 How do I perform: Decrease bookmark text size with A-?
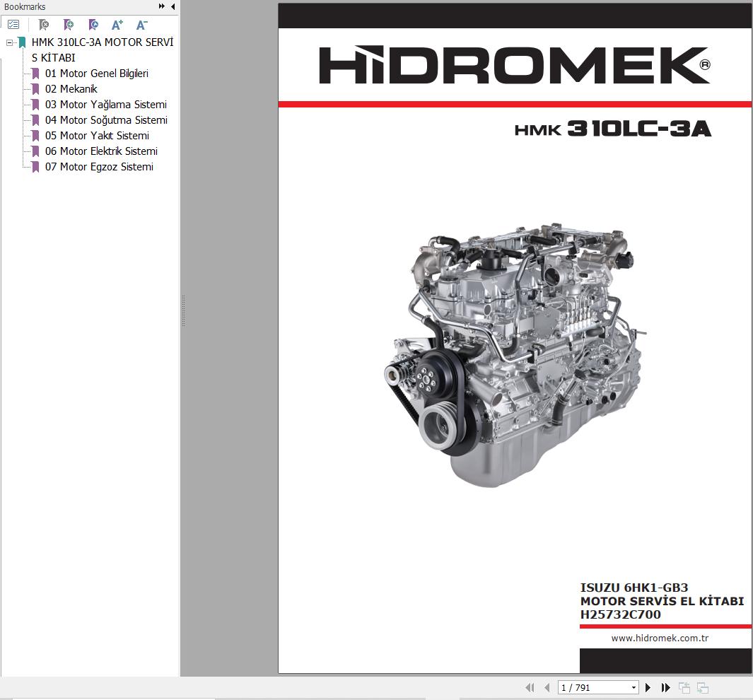(141, 25)
